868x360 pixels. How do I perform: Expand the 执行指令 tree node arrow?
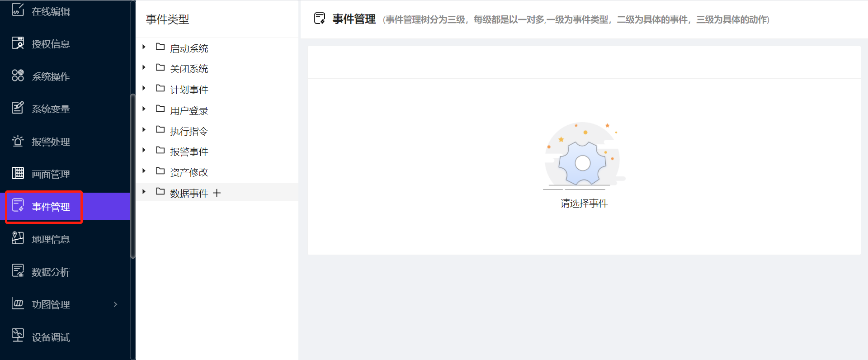[144, 129]
